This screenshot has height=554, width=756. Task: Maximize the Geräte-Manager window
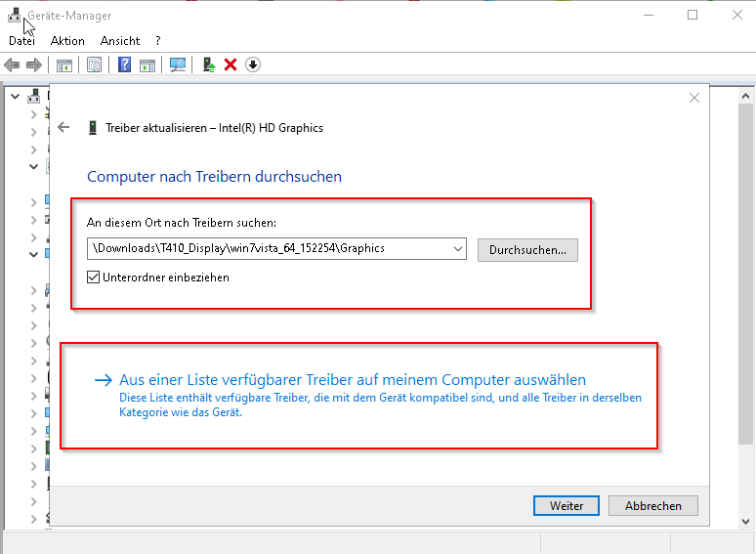tap(693, 15)
